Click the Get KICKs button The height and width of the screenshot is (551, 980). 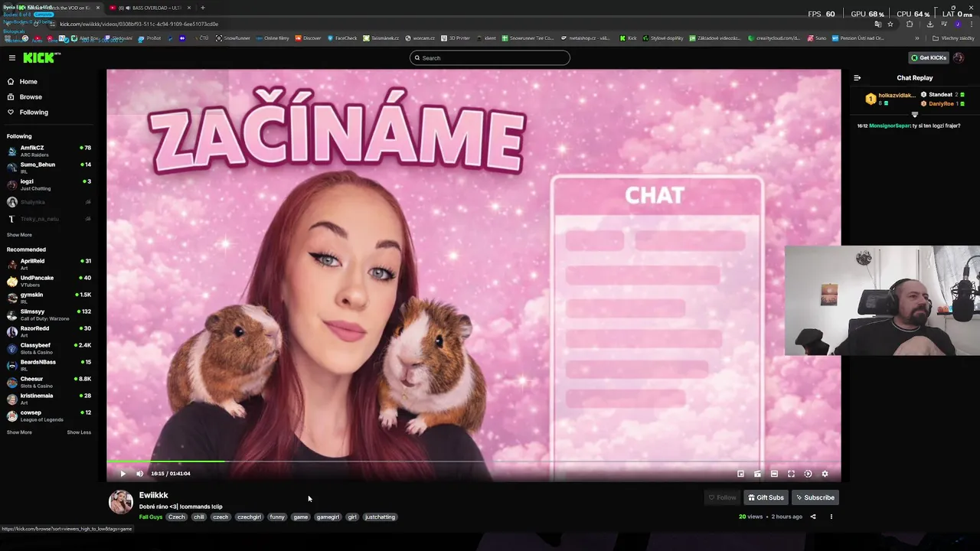coord(928,57)
